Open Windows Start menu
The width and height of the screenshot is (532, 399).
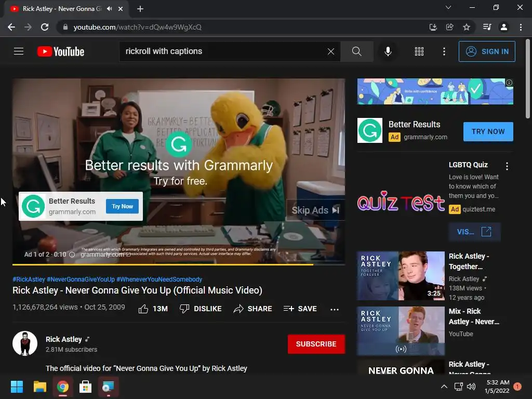click(x=17, y=387)
